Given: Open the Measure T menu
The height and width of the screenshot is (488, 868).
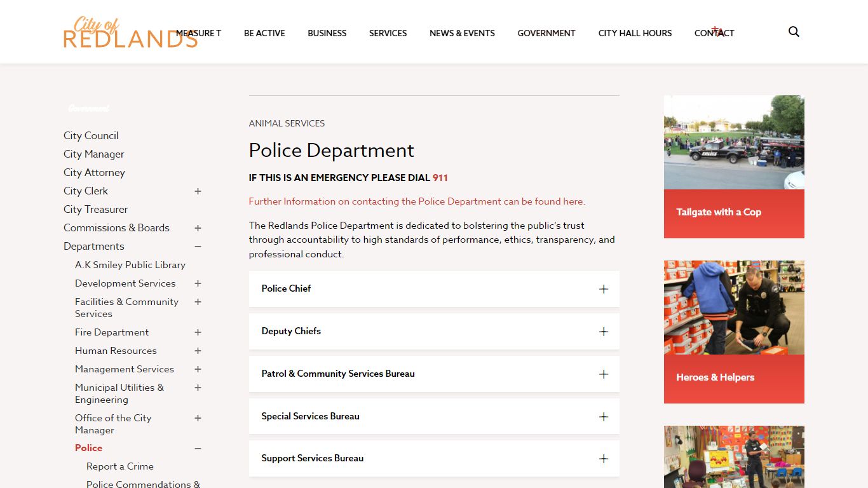Looking at the screenshot, I should point(198,33).
